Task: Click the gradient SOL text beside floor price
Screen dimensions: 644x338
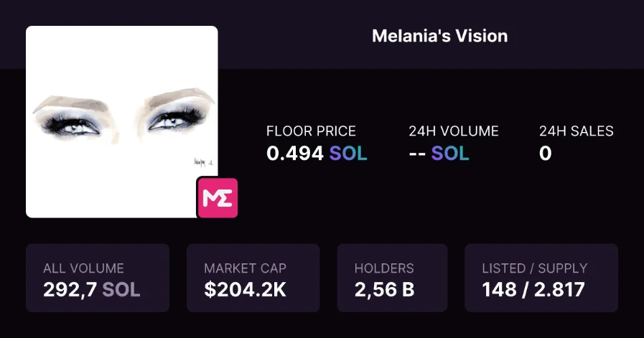Action: point(348,154)
